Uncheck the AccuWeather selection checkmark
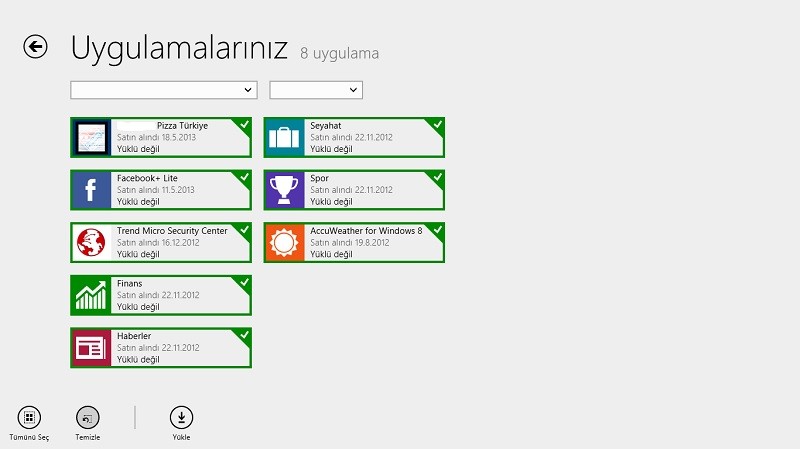 [x=437, y=230]
